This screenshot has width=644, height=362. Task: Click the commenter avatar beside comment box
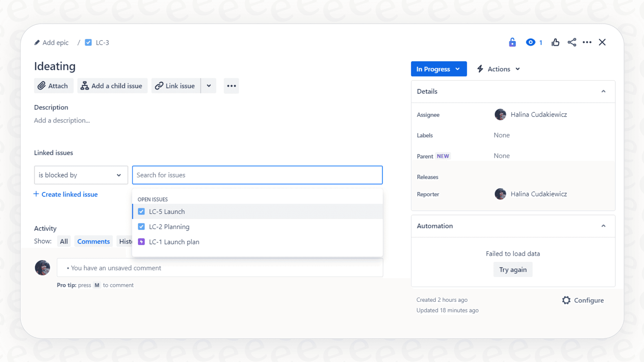pyautogui.click(x=43, y=268)
